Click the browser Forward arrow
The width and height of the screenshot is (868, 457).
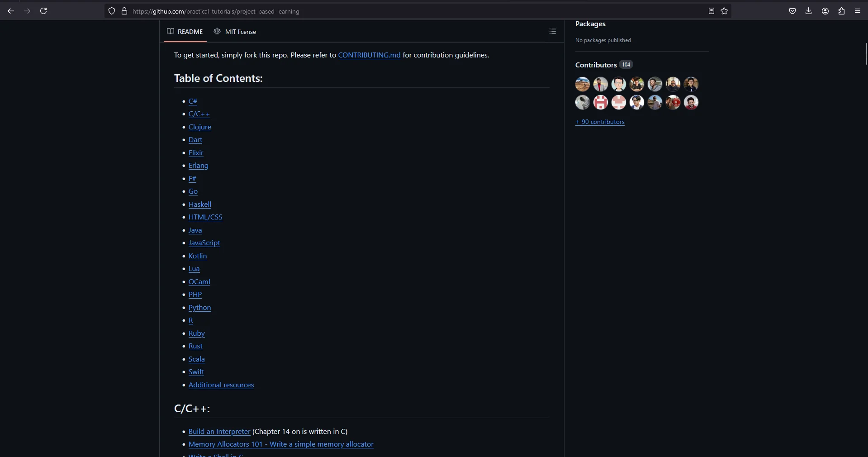pos(27,11)
